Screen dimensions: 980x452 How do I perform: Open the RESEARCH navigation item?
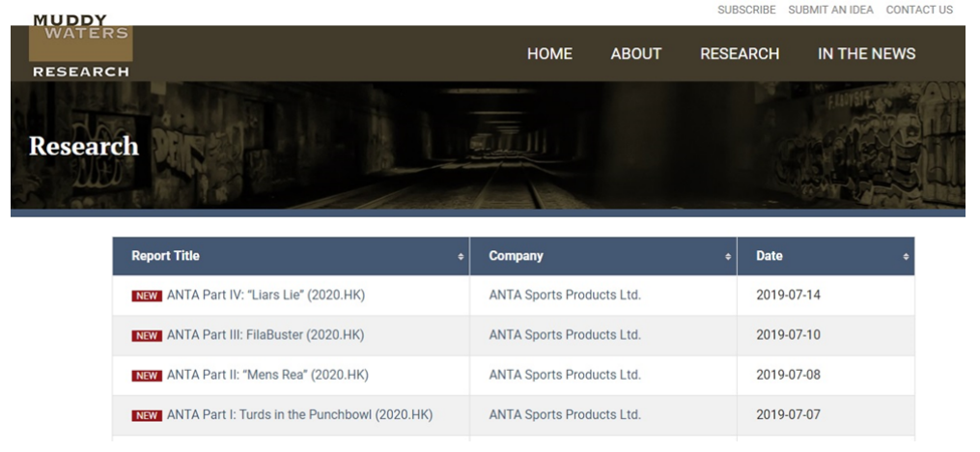pos(740,54)
